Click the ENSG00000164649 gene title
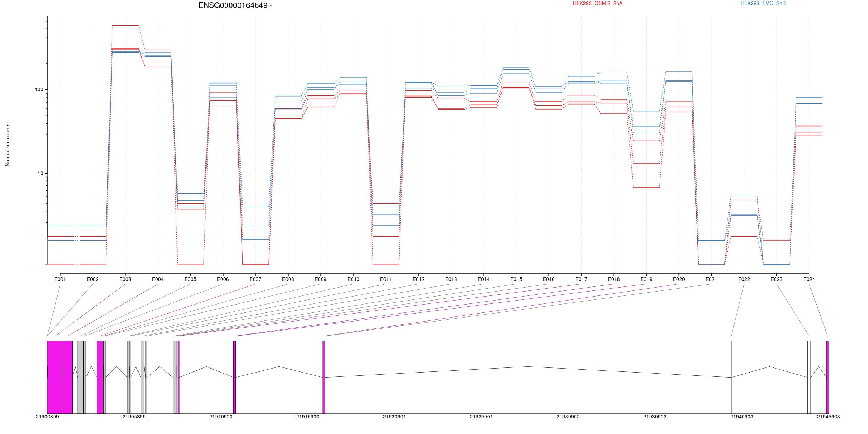This screenshot has width=868, height=434. point(235,5)
